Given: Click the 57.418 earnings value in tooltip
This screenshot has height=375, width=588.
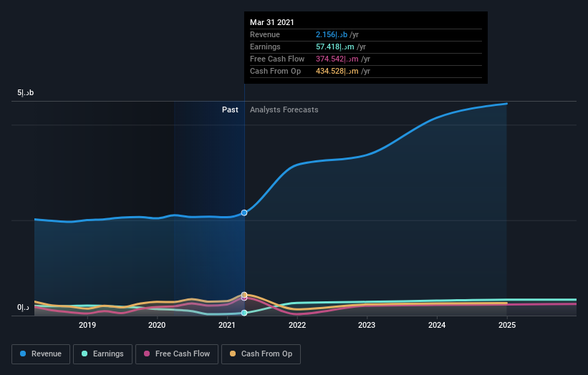Looking at the screenshot, I should (335, 47).
